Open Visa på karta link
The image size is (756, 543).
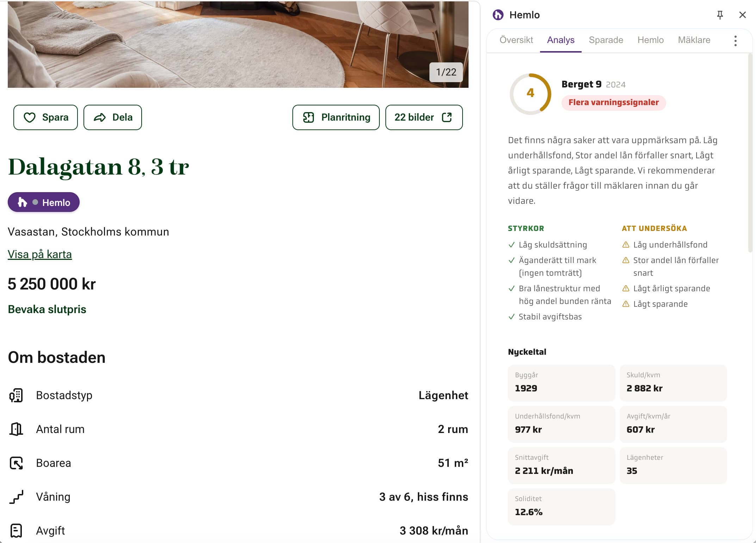pyautogui.click(x=39, y=254)
